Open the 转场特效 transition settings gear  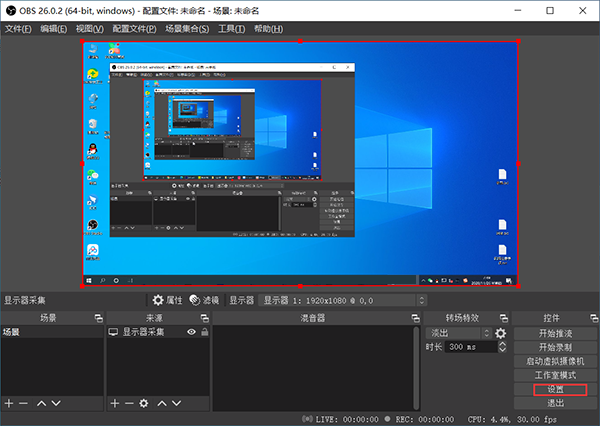(501, 333)
